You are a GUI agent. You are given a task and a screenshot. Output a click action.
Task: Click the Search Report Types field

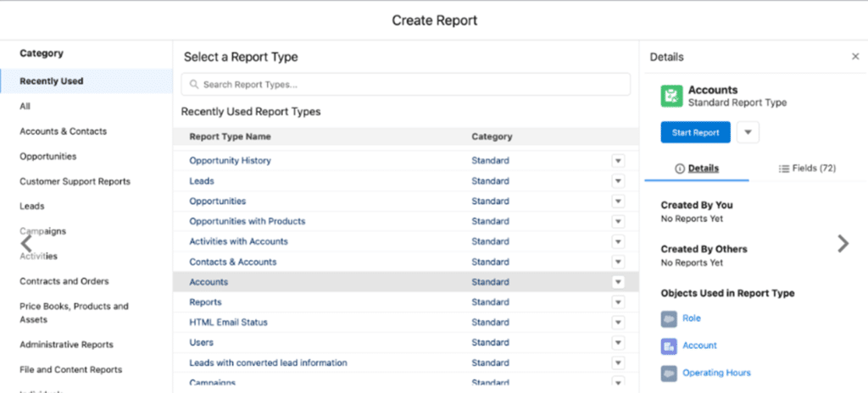tap(405, 85)
